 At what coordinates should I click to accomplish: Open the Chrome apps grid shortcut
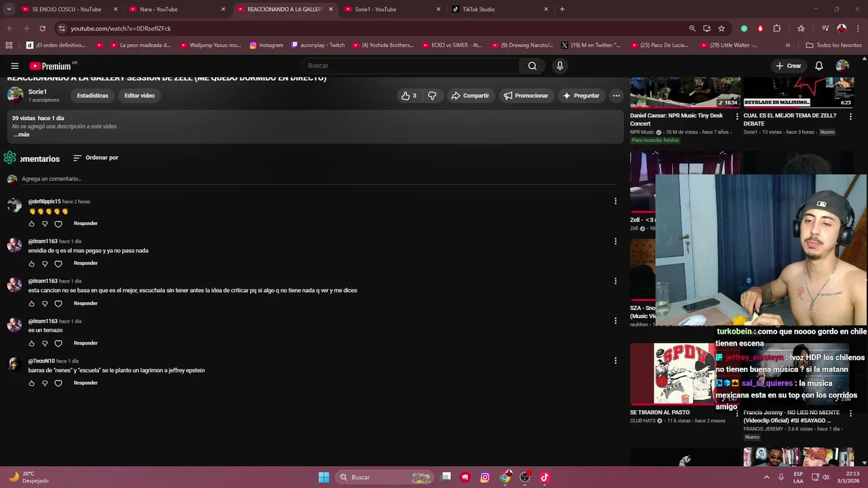coord(9,45)
